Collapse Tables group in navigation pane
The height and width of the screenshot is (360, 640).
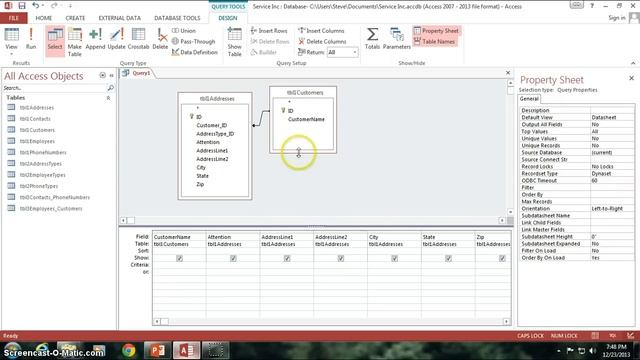[x=108, y=98]
